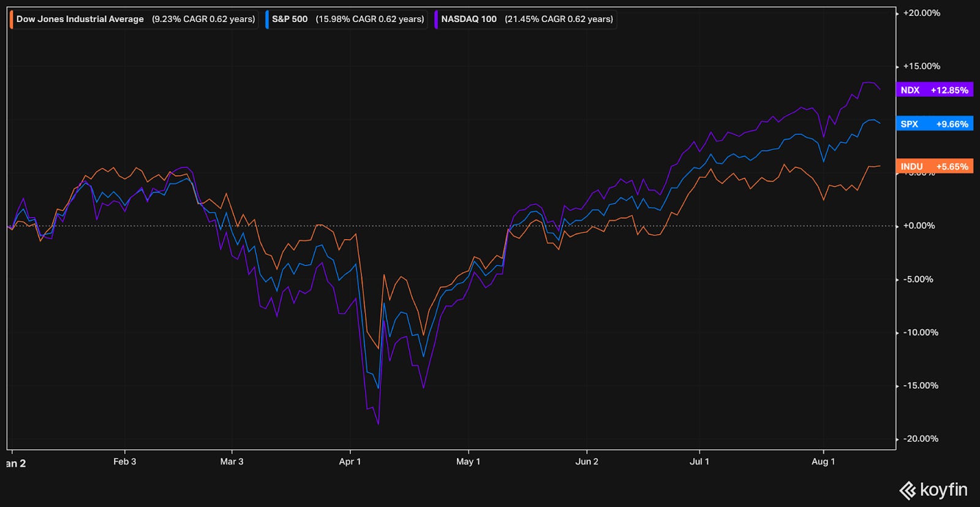
Task: Select the NASDAQ 100 legend entry
Action: tap(525, 19)
